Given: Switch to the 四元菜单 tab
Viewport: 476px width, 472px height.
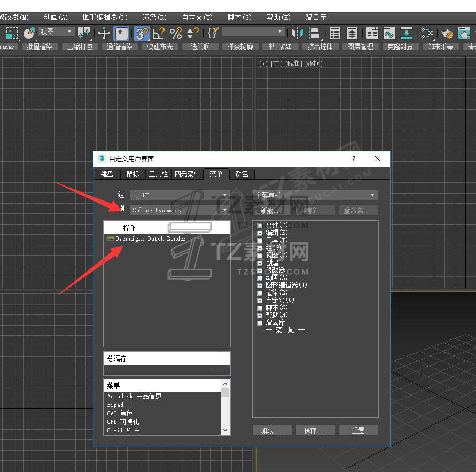Looking at the screenshot, I should click(188, 174).
